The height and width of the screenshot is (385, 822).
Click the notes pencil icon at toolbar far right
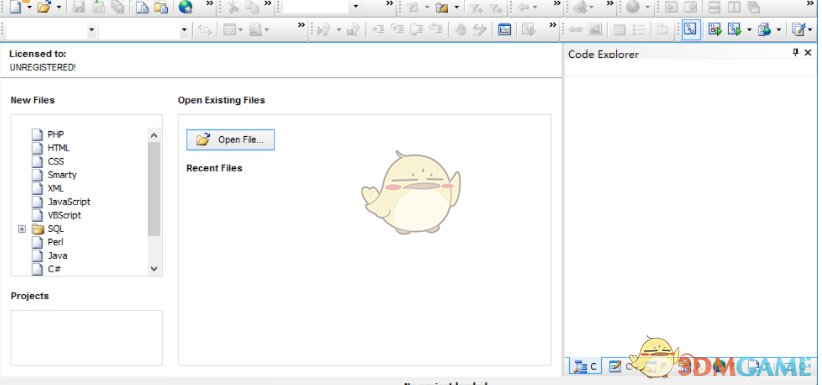click(799, 30)
